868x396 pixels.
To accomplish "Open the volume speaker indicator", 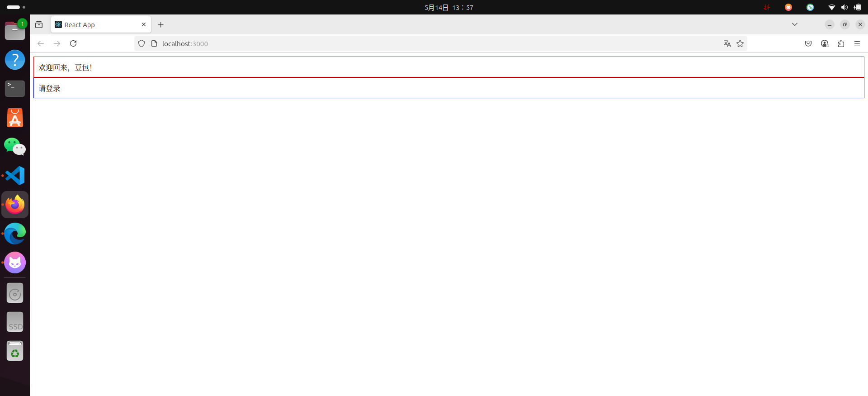I will click(x=844, y=7).
